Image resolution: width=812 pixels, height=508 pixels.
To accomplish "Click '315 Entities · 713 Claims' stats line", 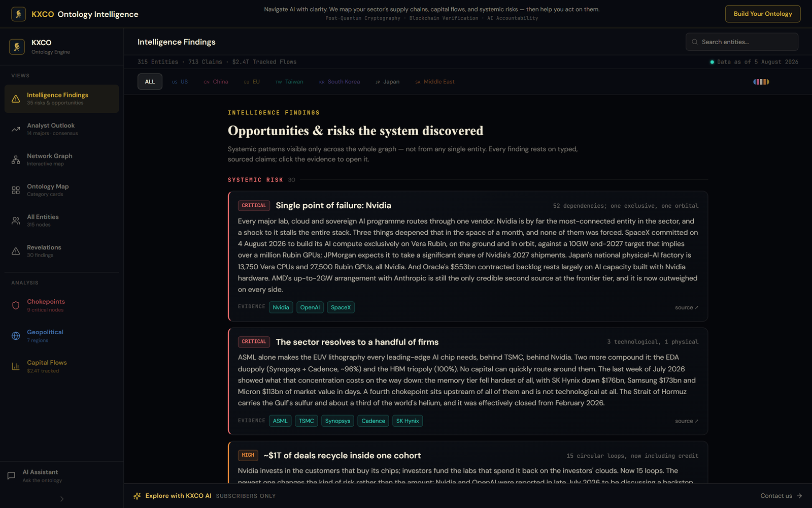I will (217, 62).
